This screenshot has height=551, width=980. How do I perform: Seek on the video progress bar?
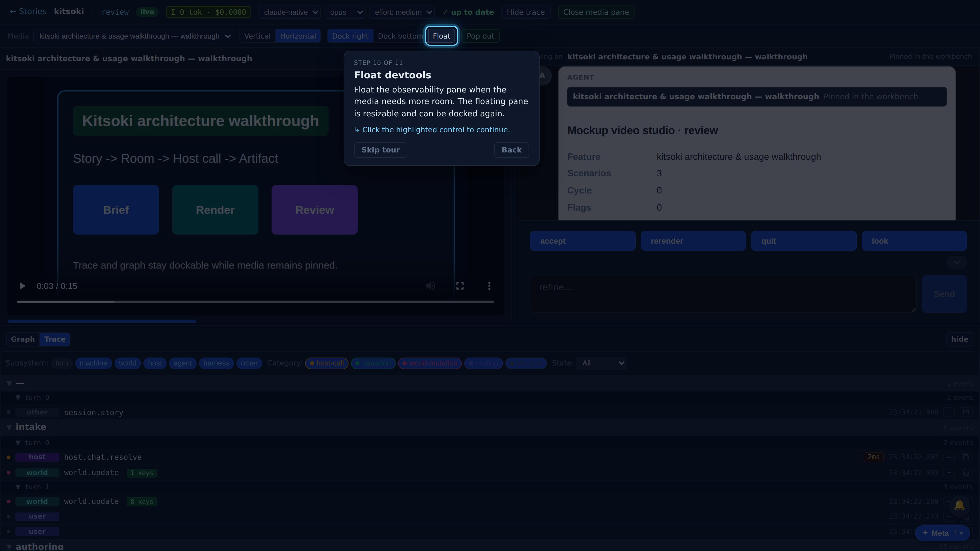click(x=256, y=302)
